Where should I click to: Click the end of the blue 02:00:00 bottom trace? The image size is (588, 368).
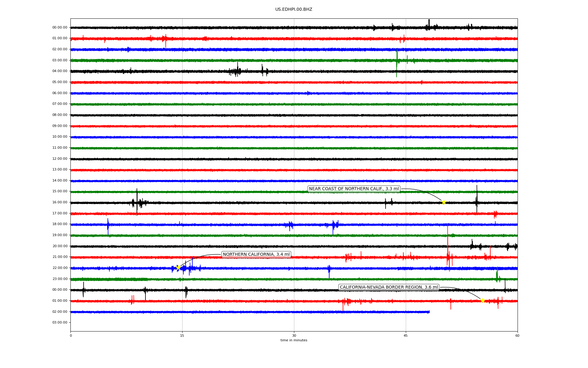(429, 312)
